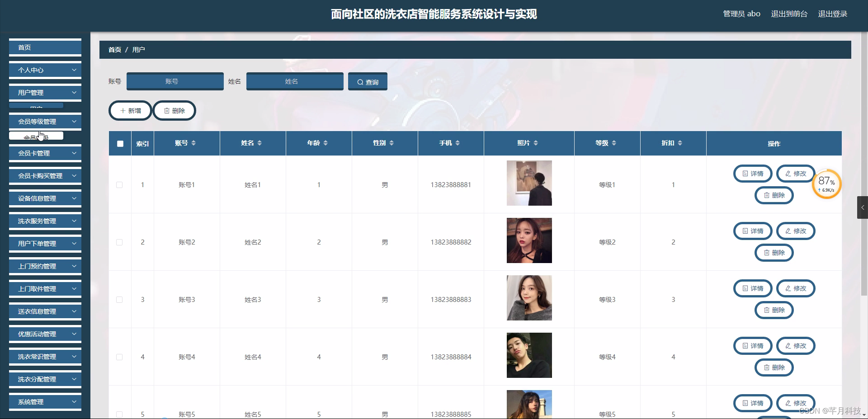Click the 退出登录 link in the header

point(832,14)
